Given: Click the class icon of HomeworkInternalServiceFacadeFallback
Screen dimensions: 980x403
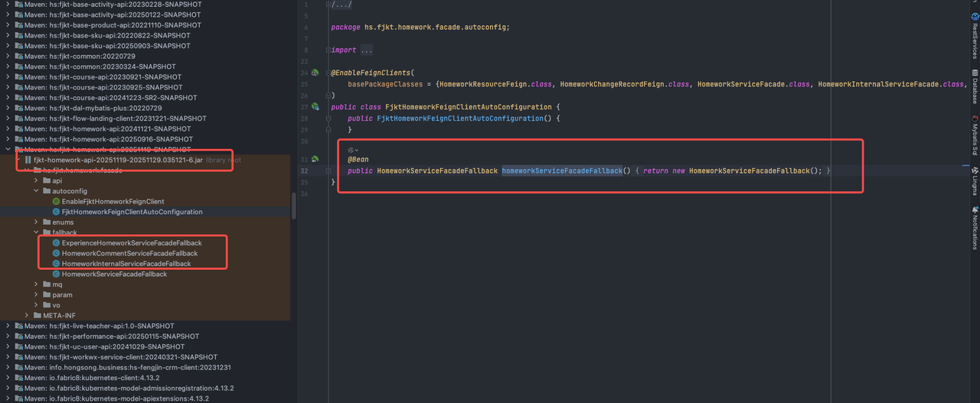Looking at the screenshot, I should pos(56,264).
